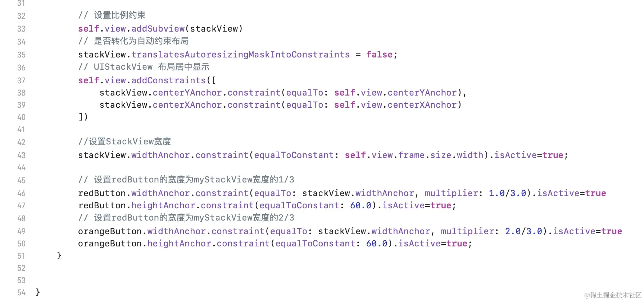Image resolution: width=644 pixels, height=301 pixels.
Task: Click the closing brace on line 51
Action: (x=59, y=255)
